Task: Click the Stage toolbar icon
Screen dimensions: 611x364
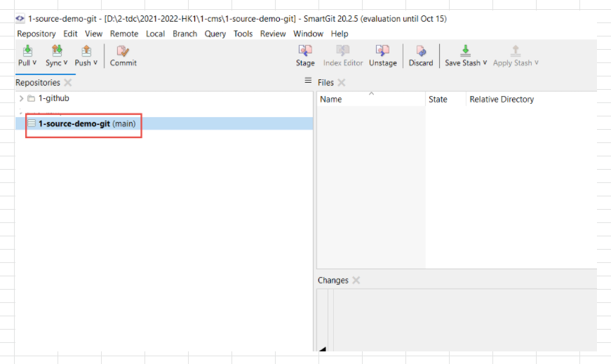Action: (x=305, y=50)
